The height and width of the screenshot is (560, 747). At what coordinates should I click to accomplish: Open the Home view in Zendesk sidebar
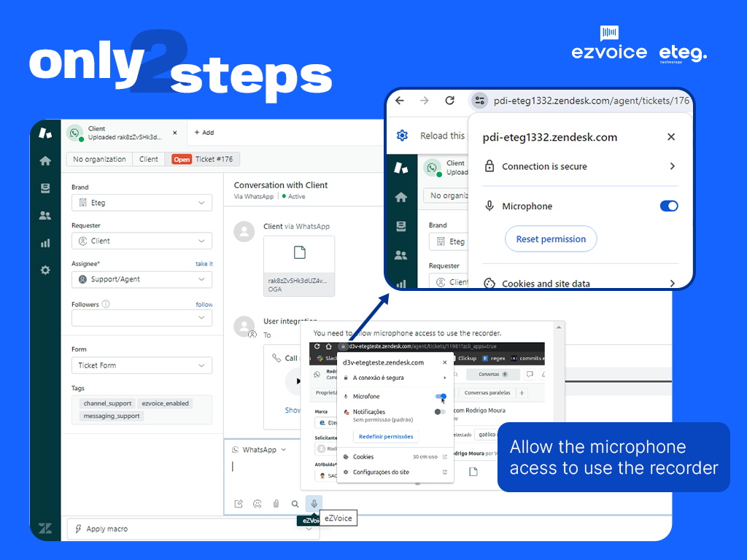(45, 161)
